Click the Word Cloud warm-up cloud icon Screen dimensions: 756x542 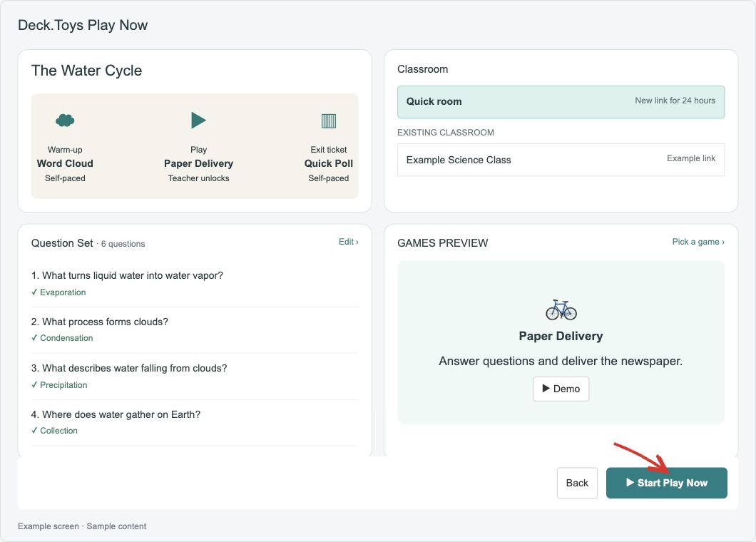(65, 120)
